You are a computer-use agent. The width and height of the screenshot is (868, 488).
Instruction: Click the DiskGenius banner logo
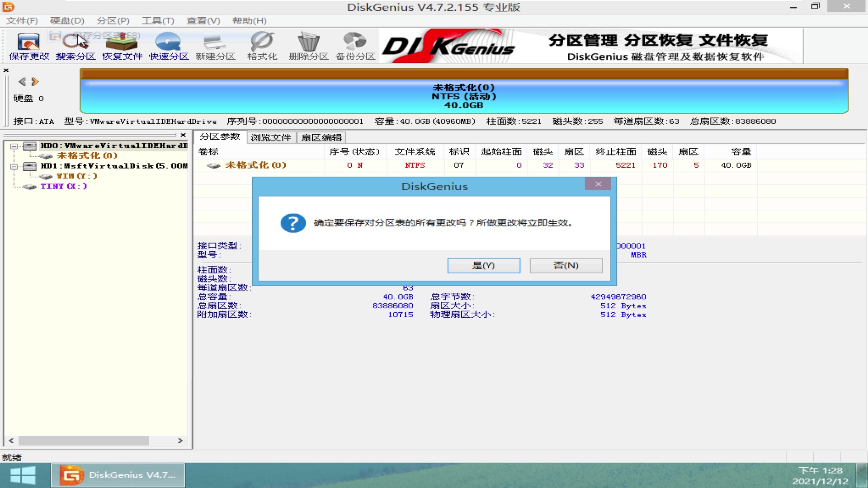click(448, 46)
